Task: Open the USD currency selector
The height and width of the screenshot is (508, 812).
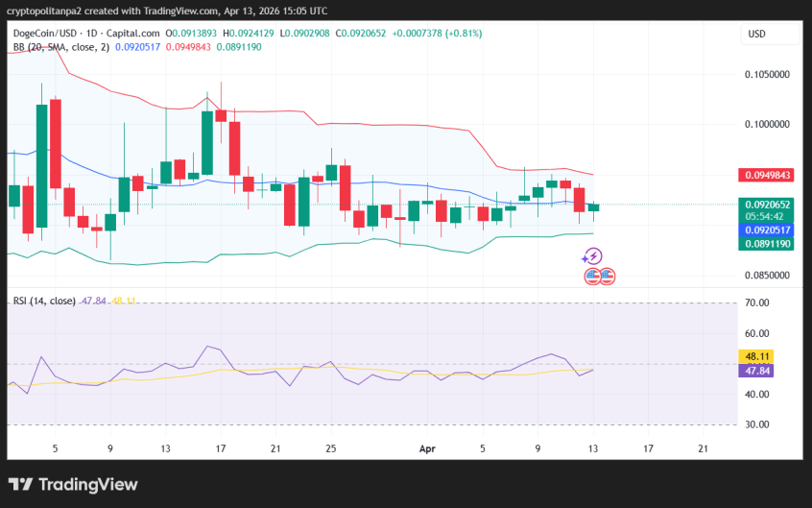Action: tap(757, 34)
